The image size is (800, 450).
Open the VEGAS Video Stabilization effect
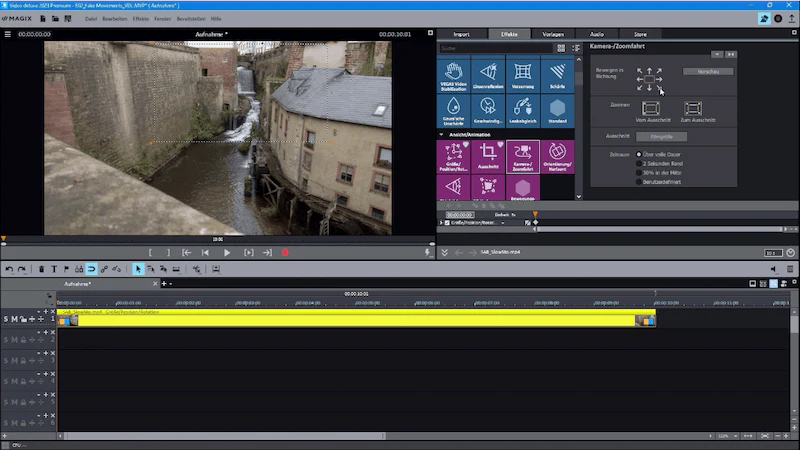pyautogui.click(x=453, y=75)
